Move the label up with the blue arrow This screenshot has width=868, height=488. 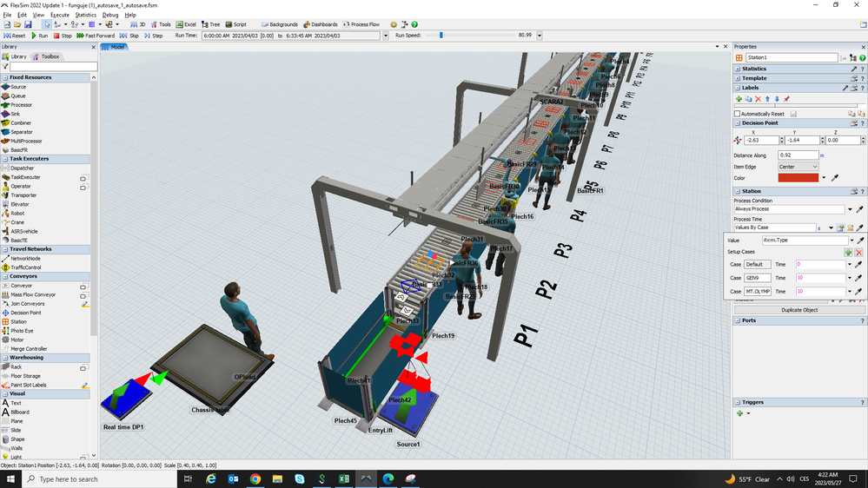pos(767,99)
